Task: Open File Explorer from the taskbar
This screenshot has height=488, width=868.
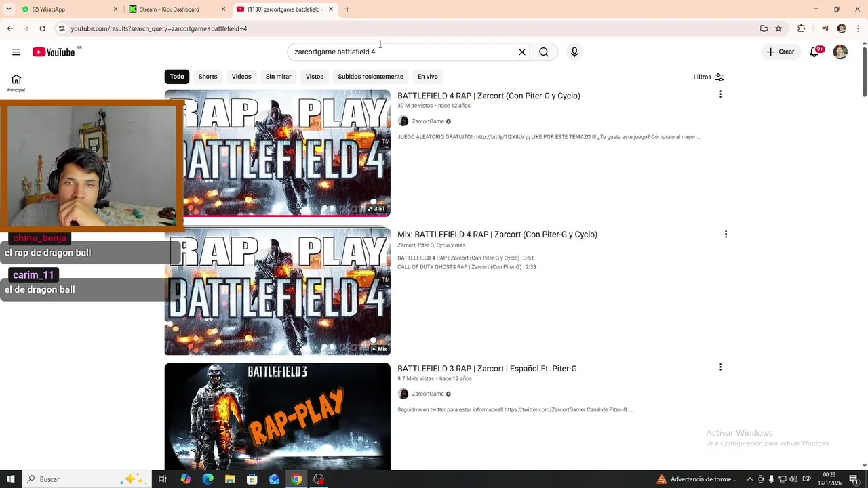Action: [x=230, y=479]
